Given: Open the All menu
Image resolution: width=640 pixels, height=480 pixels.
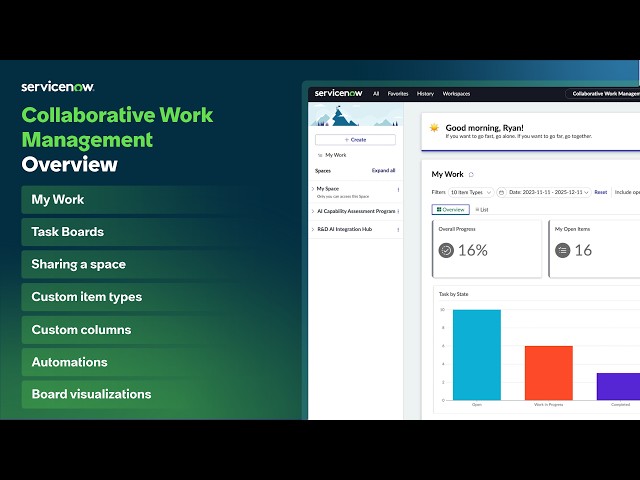Looking at the screenshot, I should [x=376, y=93].
